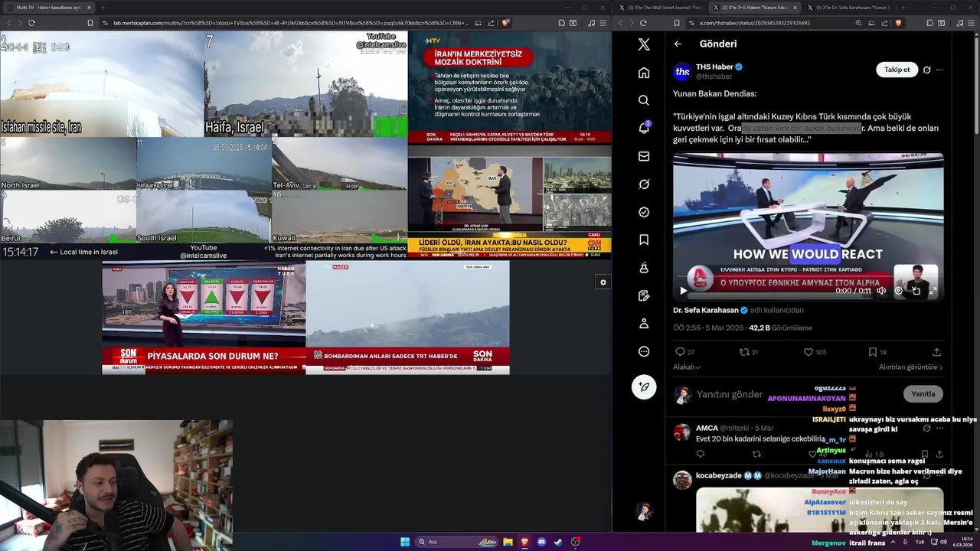Screen dimensions: 980x551
Task: Play the embedded tweet video
Action: point(683,291)
